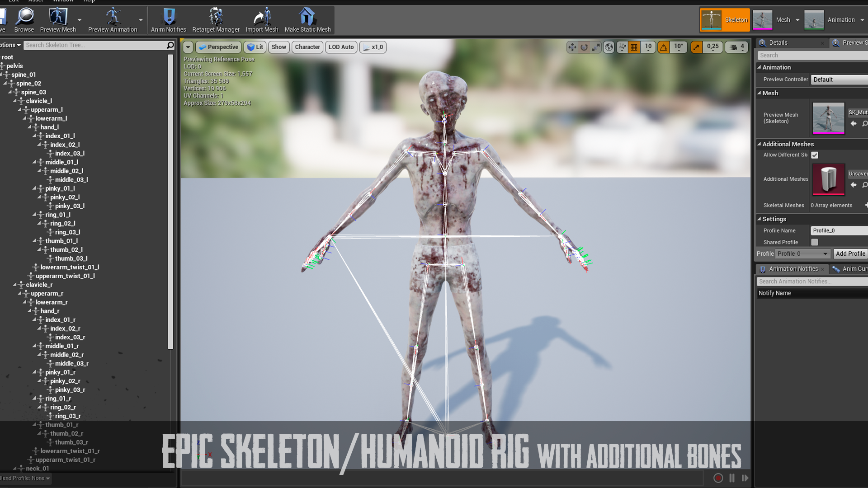This screenshot has width=868, height=488.
Task: Toggle world coordinate system globe icon
Action: tap(609, 47)
